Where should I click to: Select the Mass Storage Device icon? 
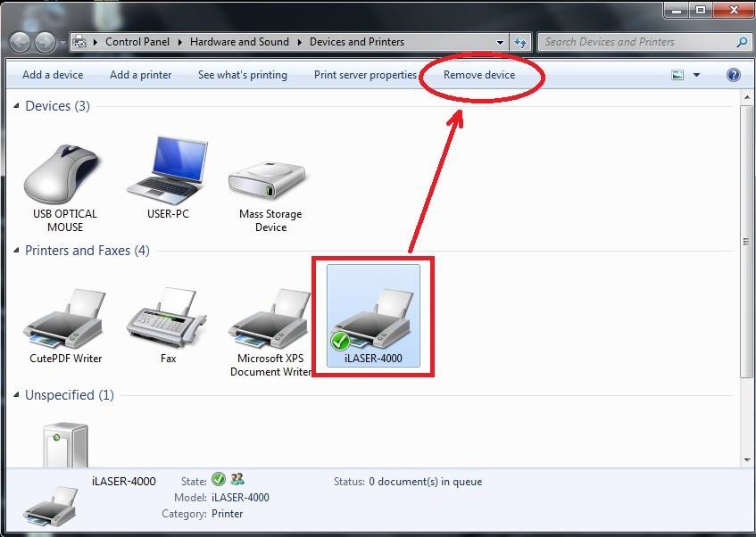coord(270,177)
